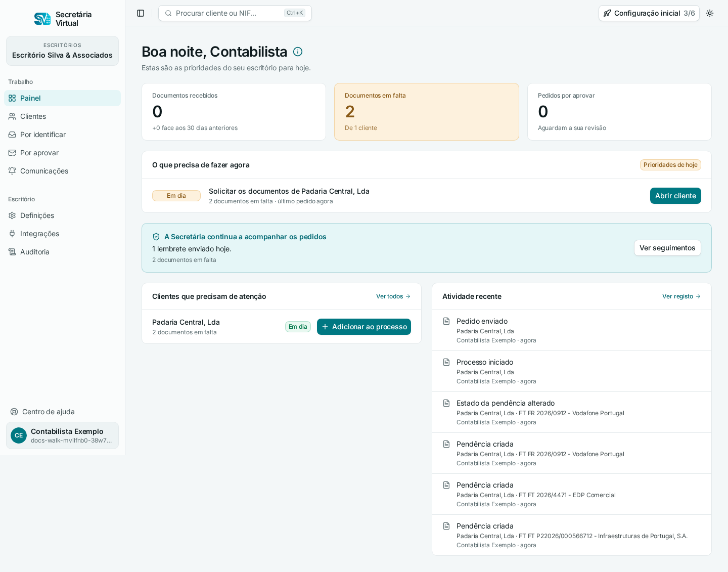The height and width of the screenshot is (572, 728).
Task: Click the Abrir cliente button
Action: 675,196
